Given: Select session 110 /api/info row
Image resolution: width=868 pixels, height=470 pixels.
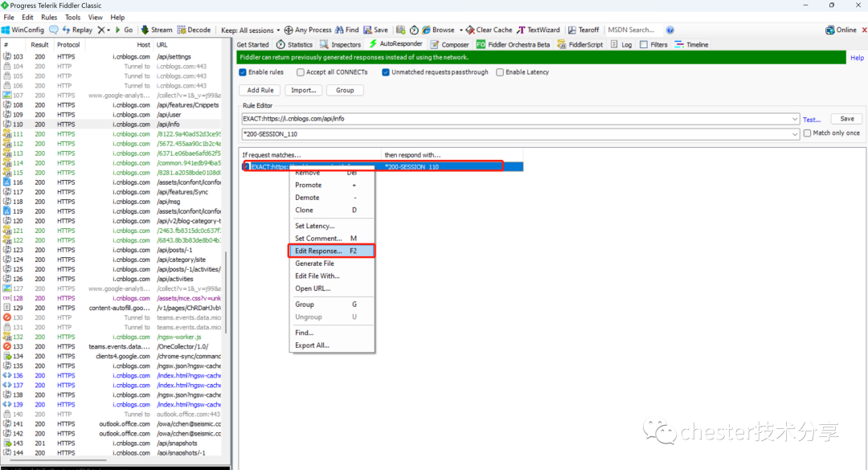Looking at the screenshot, I should point(111,124).
